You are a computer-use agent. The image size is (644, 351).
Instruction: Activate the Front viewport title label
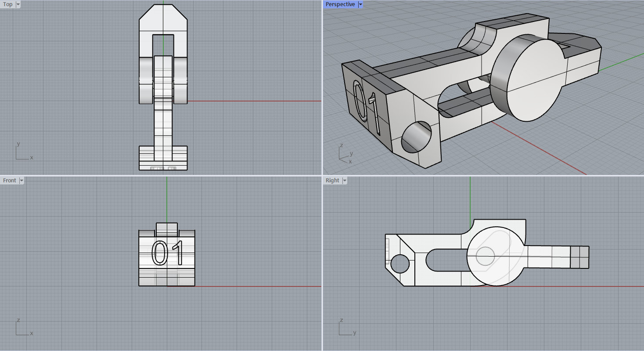(x=10, y=180)
